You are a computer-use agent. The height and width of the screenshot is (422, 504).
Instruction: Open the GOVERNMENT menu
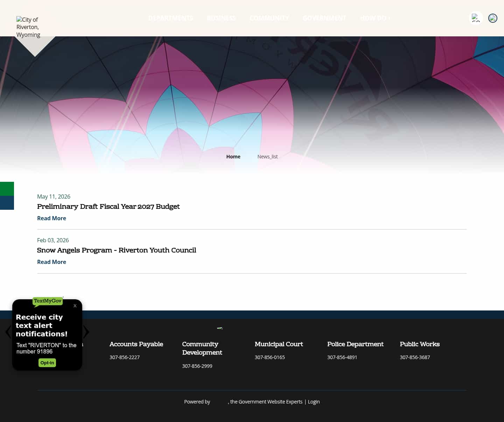[x=324, y=18]
